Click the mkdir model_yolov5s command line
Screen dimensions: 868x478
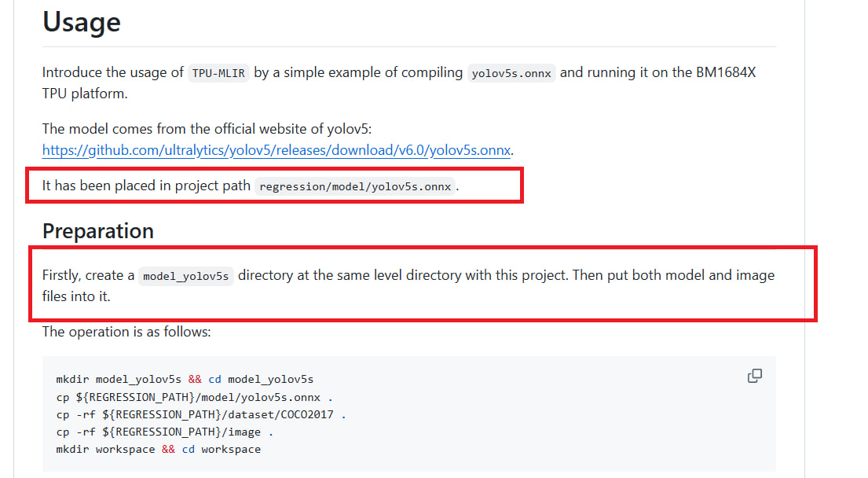pos(185,379)
